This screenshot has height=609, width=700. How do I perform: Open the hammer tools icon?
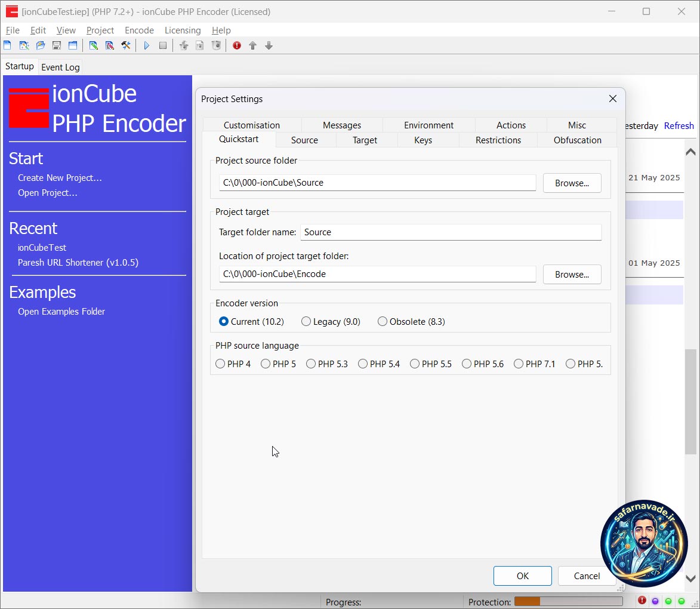click(126, 45)
